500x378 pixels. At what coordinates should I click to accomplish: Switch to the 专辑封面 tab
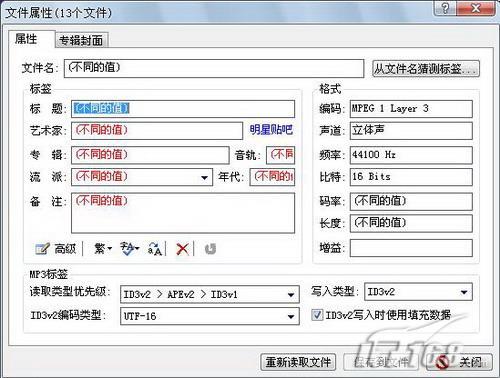click(x=81, y=41)
